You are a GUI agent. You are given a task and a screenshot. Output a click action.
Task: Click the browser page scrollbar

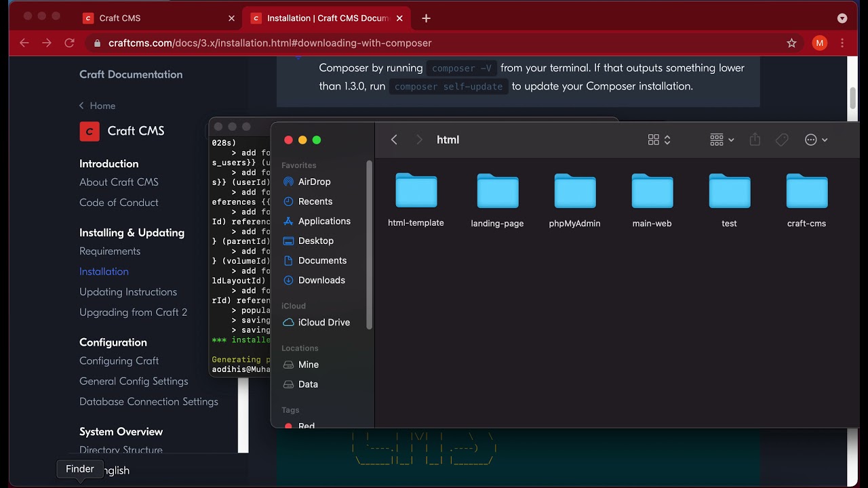click(852, 98)
